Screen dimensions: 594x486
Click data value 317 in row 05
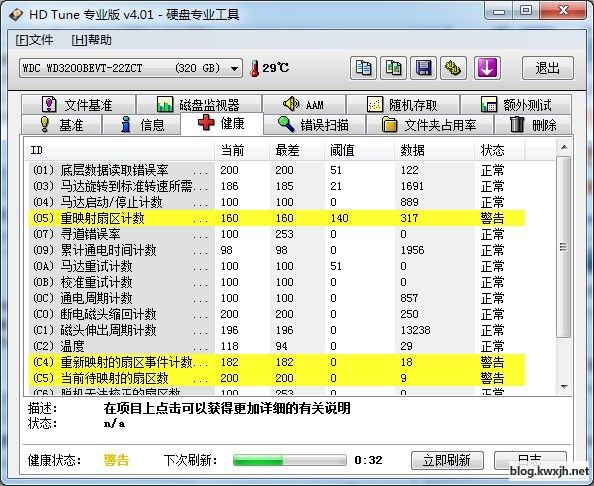tap(409, 218)
